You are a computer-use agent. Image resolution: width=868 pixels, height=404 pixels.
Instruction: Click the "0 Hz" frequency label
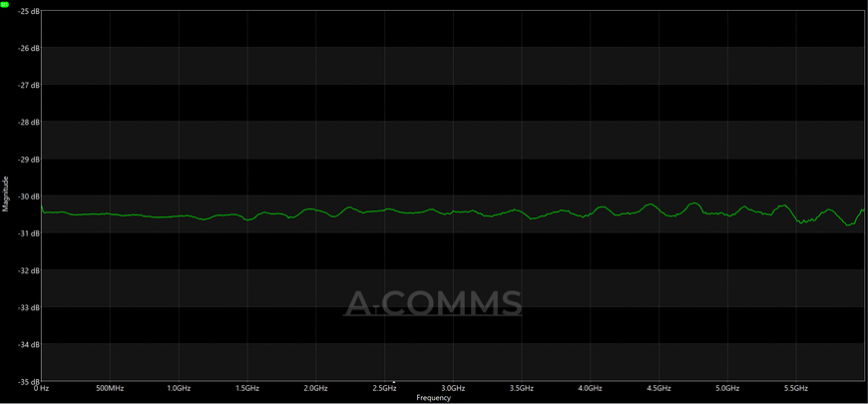click(x=42, y=388)
